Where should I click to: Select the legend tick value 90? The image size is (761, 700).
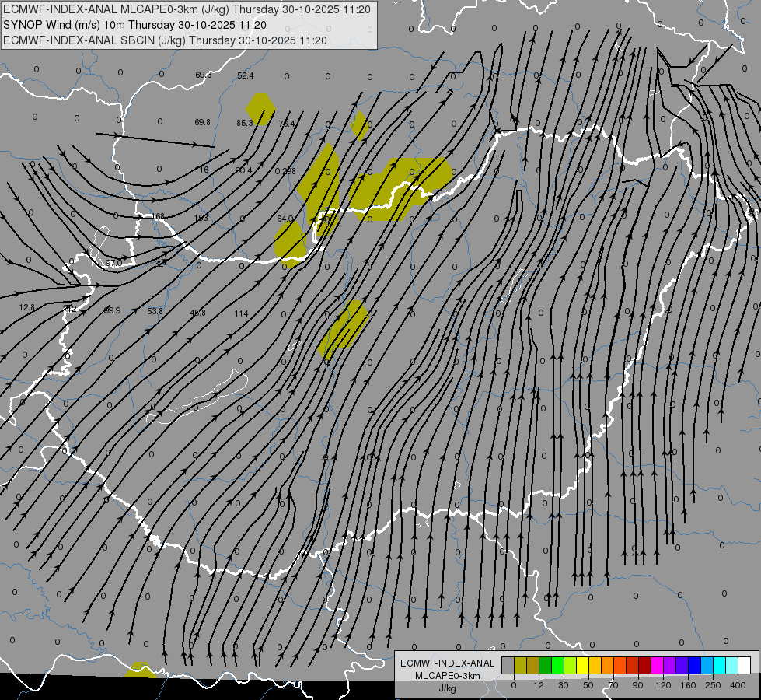(637, 685)
